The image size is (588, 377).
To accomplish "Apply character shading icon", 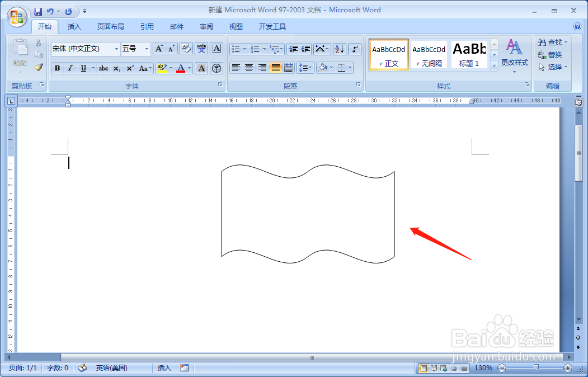I will [x=201, y=68].
